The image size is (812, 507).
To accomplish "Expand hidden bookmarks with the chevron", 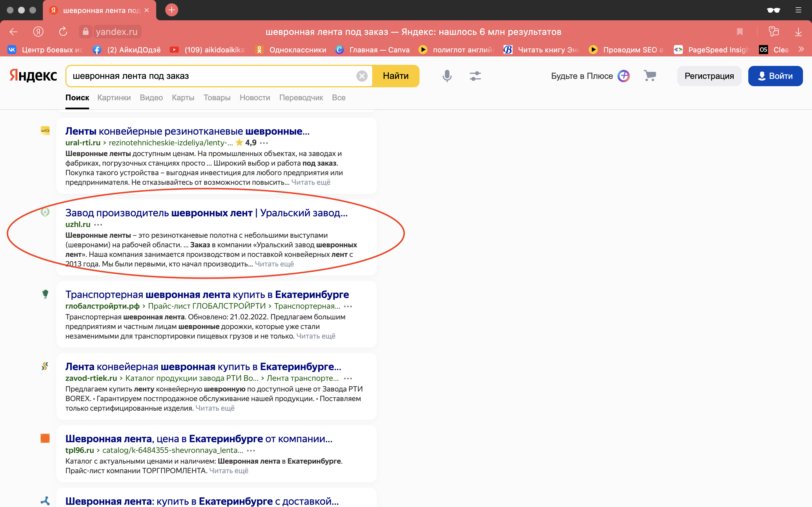I will (801, 49).
